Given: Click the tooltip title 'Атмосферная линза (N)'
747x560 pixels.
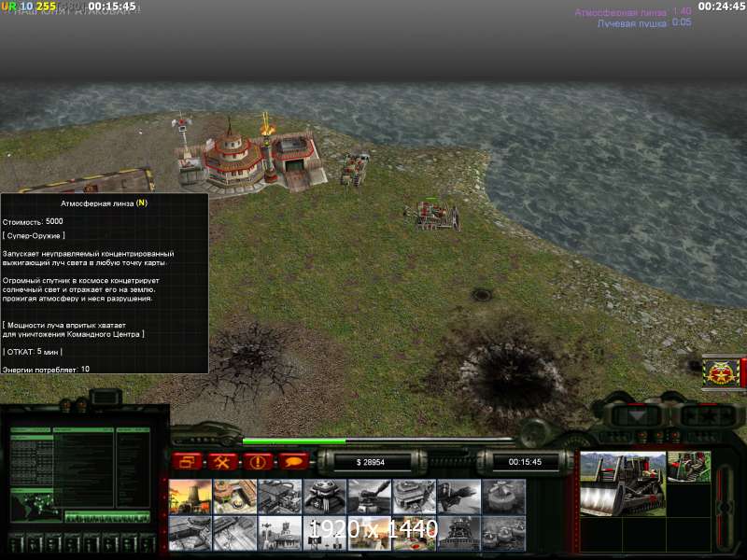Looking at the screenshot, I should [104, 203].
